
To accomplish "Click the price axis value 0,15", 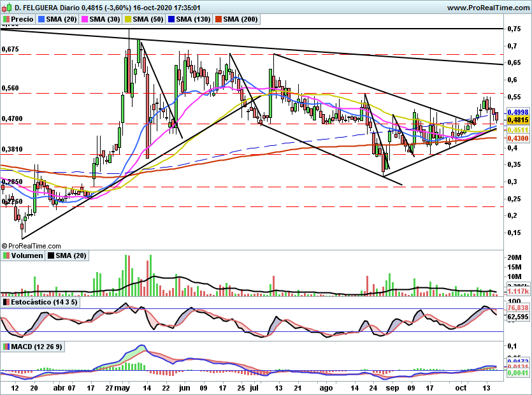I will tap(514, 233).
